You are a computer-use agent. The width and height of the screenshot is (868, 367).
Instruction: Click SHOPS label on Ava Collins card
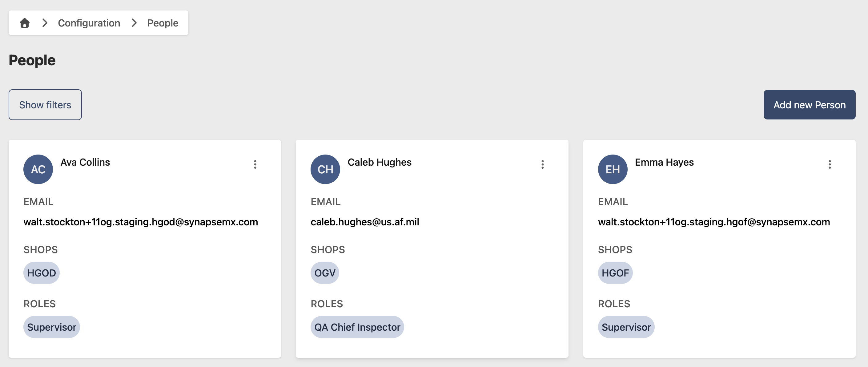[x=40, y=250]
